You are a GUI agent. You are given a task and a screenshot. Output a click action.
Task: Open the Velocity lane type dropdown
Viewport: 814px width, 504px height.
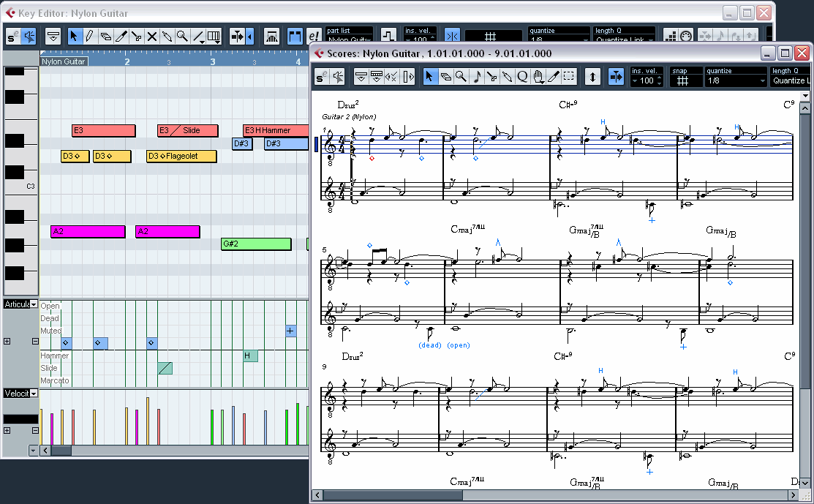click(34, 394)
